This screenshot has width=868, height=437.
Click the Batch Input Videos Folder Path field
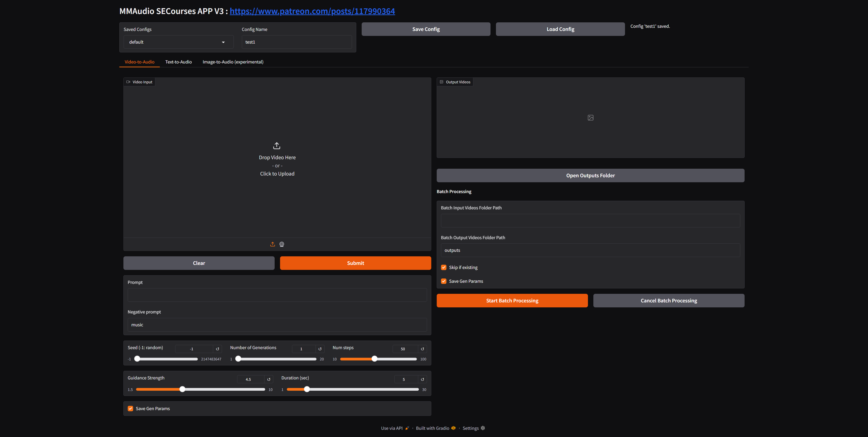point(590,220)
